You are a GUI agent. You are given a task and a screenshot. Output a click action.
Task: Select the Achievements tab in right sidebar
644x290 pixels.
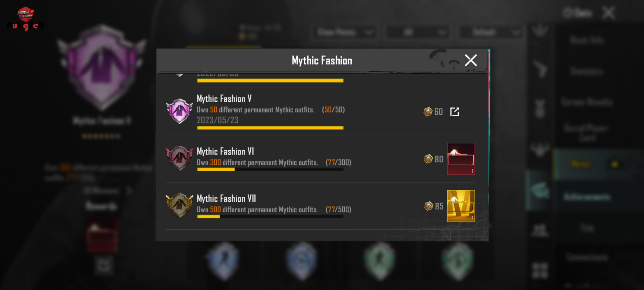click(587, 197)
